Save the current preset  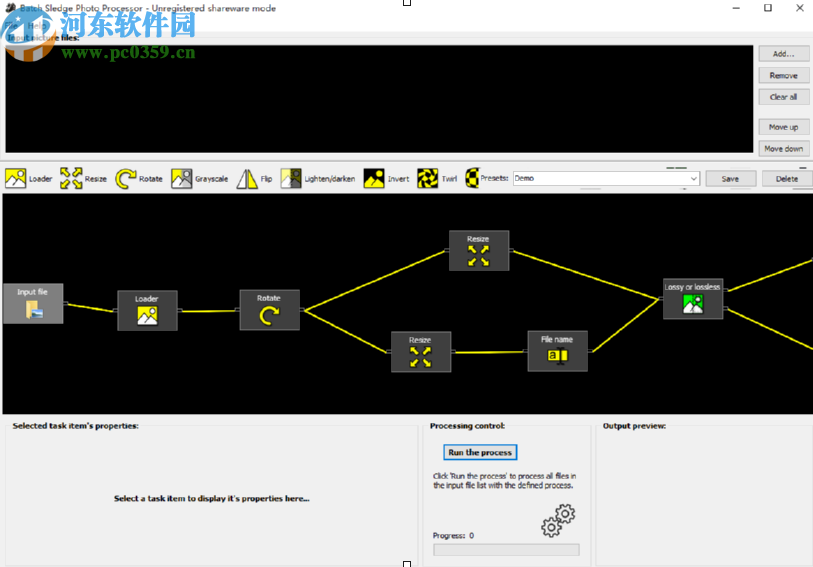pos(730,179)
